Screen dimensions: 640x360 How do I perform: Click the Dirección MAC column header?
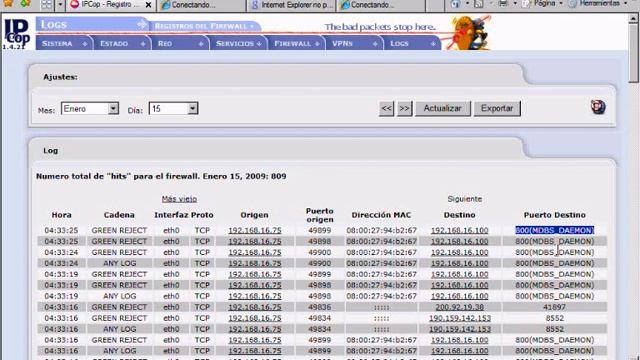[381, 215]
